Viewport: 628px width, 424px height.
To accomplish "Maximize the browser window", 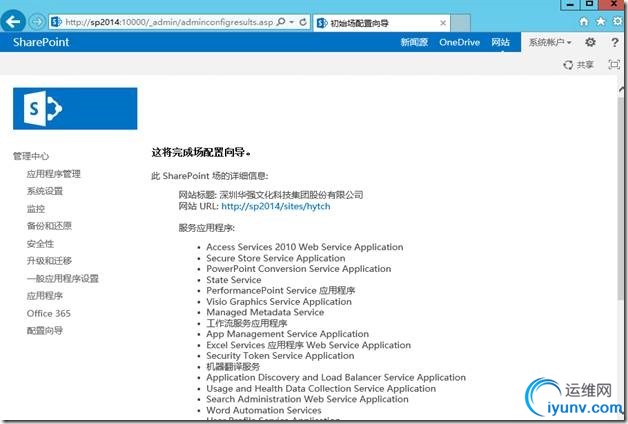I will pyautogui.click(x=589, y=5).
